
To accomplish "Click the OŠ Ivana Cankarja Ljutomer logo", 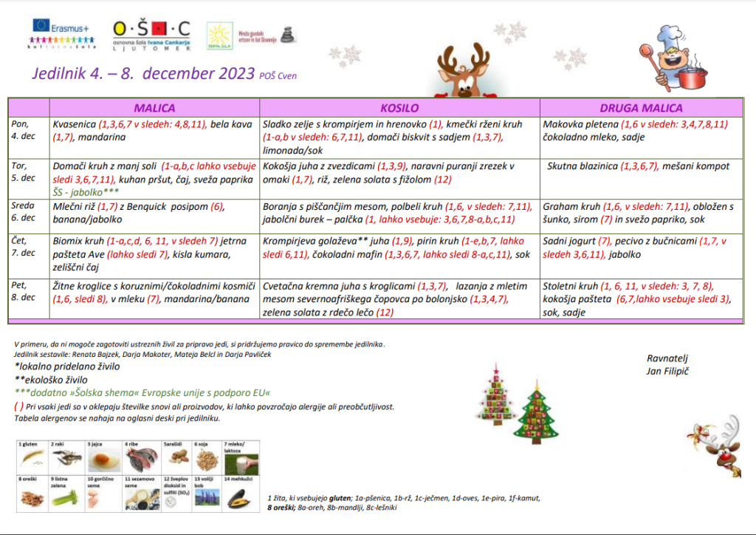I will 151,35.
